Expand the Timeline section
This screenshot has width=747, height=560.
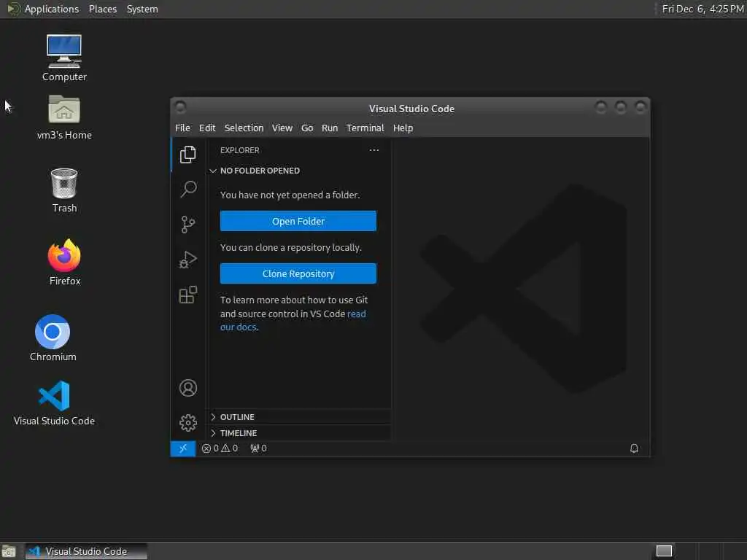click(300, 433)
